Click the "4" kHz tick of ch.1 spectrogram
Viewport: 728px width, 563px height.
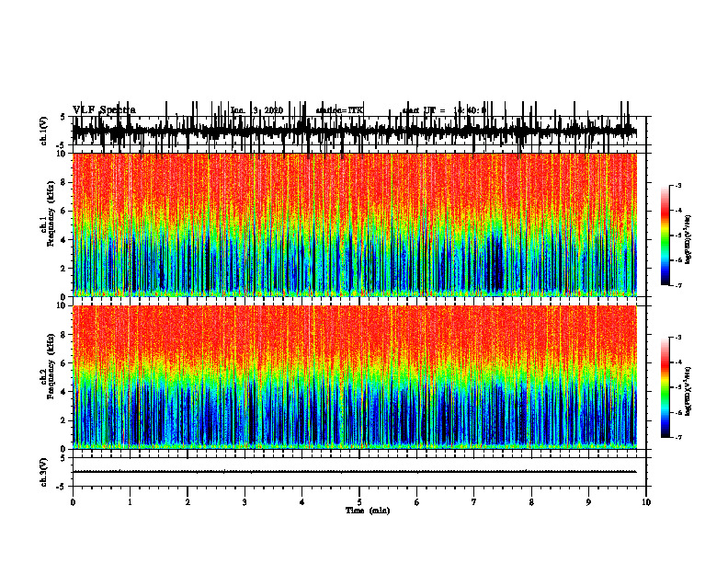(x=64, y=240)
